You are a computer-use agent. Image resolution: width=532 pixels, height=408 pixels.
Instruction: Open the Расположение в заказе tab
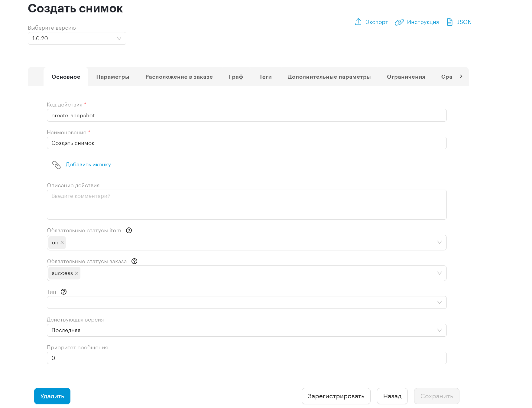pos(179,77)
